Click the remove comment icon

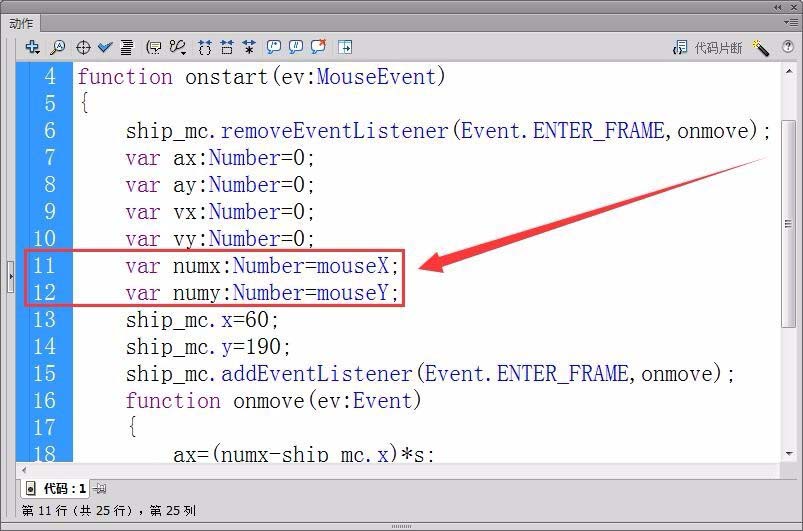pyautogui.click(x=318, y=47)
